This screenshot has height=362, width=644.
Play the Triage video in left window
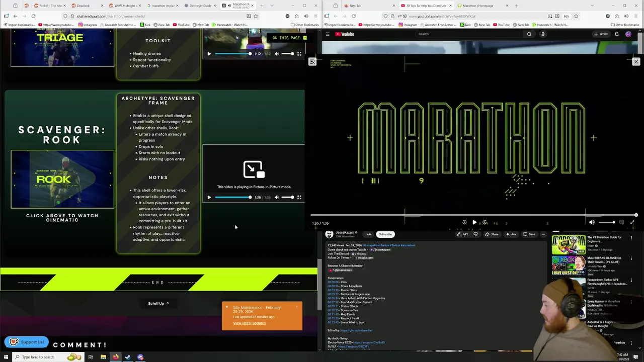[x=209, y=54]
